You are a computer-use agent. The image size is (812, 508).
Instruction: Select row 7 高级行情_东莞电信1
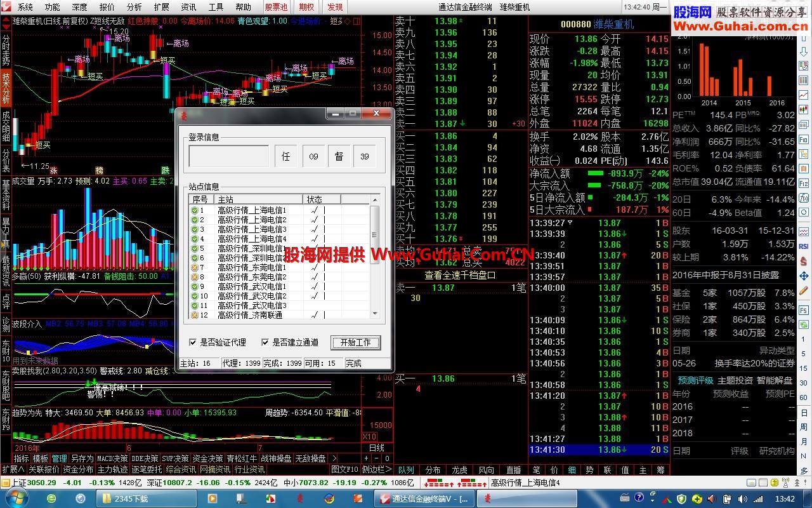tap(279, 267)
